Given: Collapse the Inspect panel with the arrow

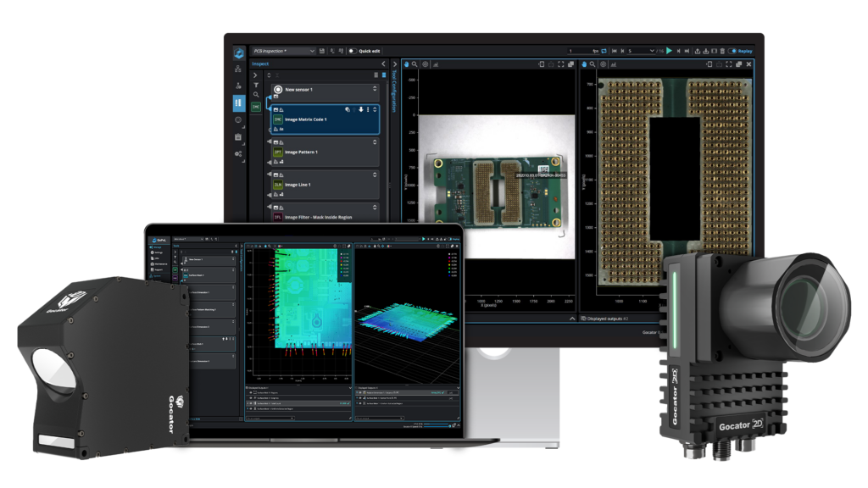Looking at the screenshot, I should click(382, 64).
